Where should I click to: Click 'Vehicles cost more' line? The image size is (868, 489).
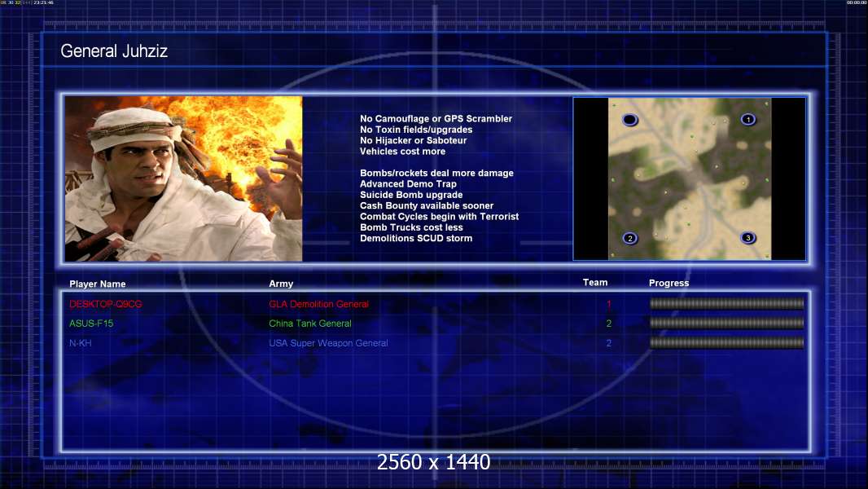[402, 152]
